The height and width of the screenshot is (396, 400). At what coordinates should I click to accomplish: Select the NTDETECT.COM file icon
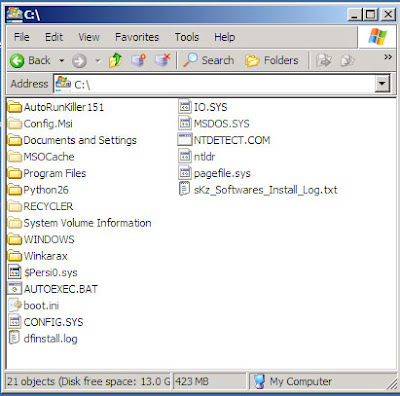[185, 140]
